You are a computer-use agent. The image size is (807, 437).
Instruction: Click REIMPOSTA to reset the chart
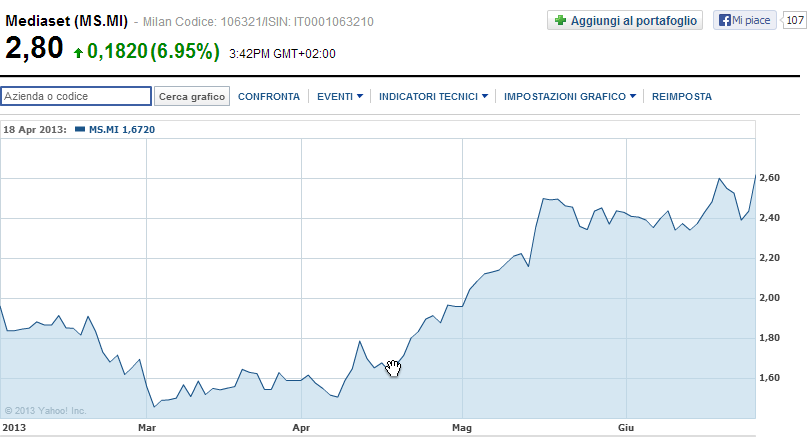(681, 96)
